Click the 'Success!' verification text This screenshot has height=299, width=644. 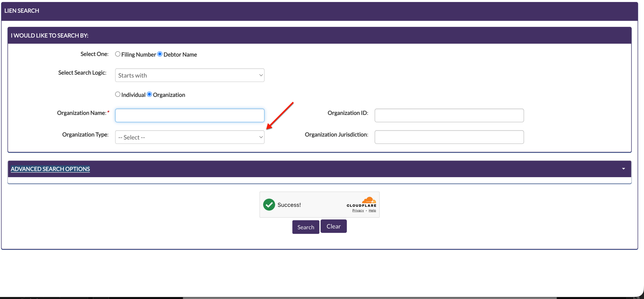[289, 205]
